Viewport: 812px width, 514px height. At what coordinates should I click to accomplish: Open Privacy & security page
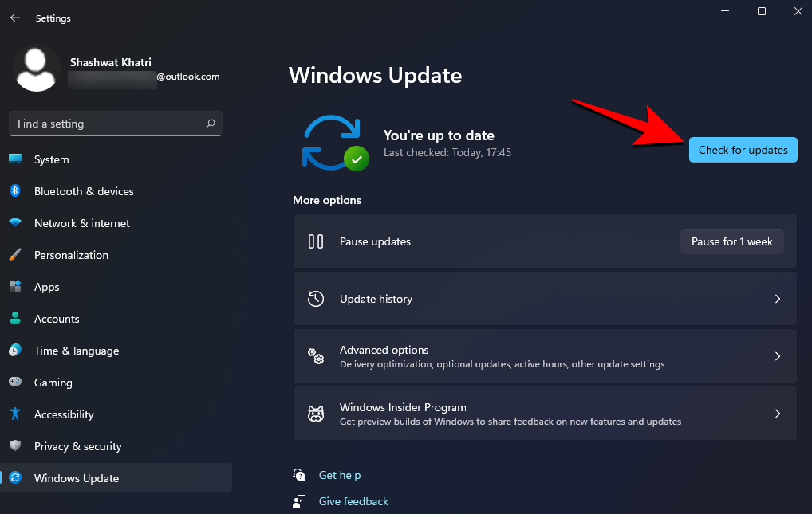pos(116,446)
